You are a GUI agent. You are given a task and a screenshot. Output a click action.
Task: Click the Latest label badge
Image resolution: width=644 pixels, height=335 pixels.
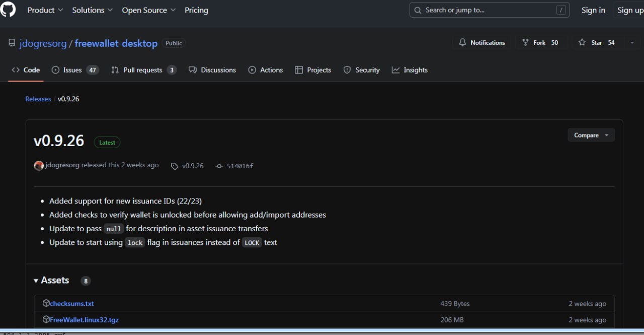coord(107,143)
